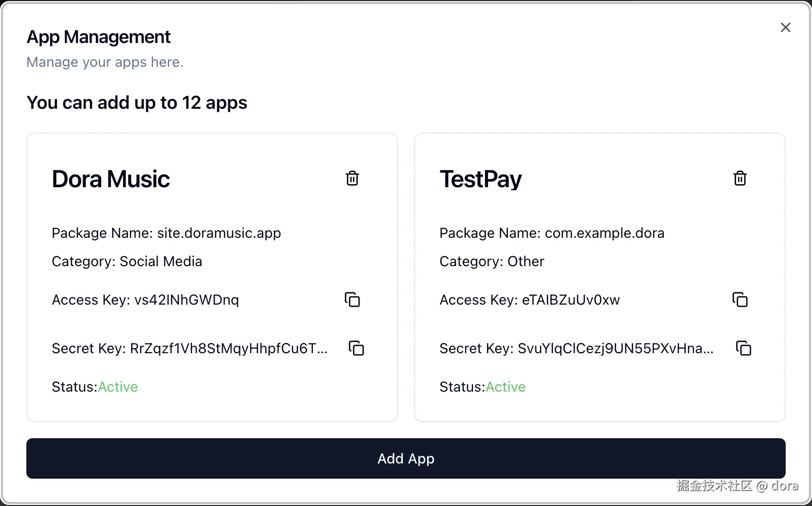812x506 pixels.
Task: Select the com.example.dora package name text
Action: tap(604, 233)
